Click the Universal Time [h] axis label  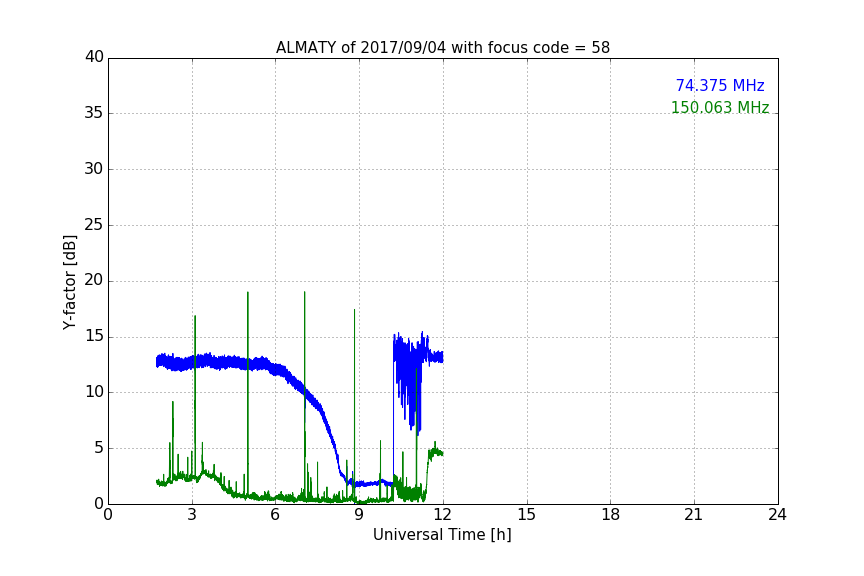[442, 535]
